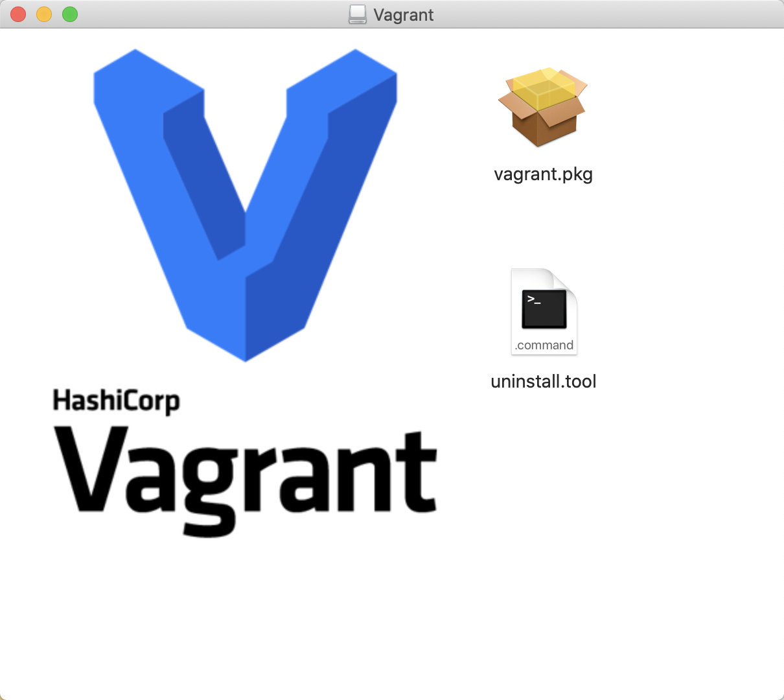Viewport: 784px width, 700px height.
Task: Click the Vagrant window title text
Action: pyautogui.click(x=404, y=15)
